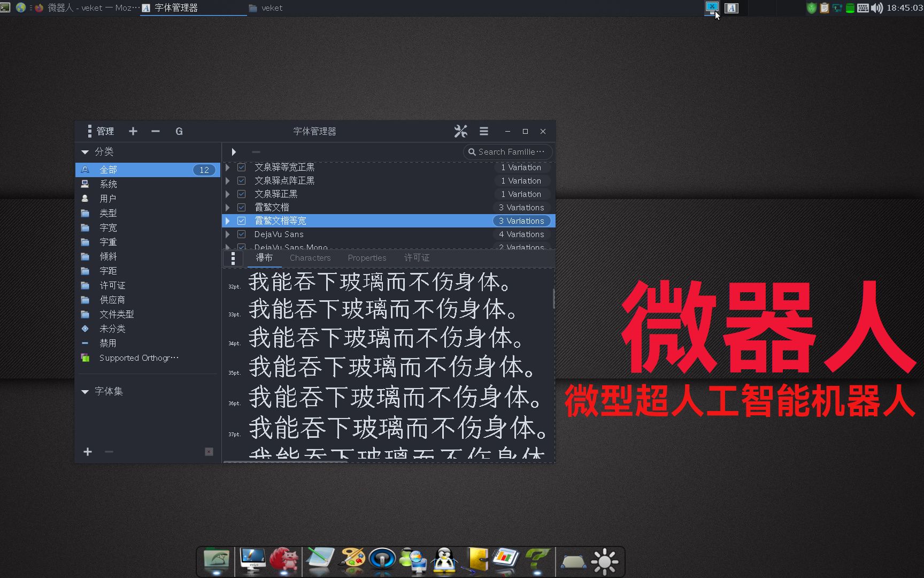This screenshot has width=924, height=578.
Task: Open the preferences wrench-screwdriver tools icon
Action: click(460, 131)
